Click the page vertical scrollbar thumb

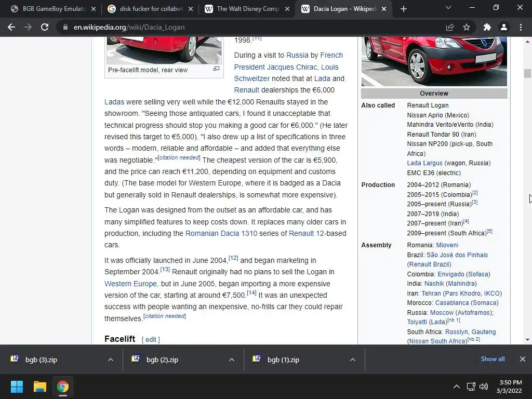527,73
